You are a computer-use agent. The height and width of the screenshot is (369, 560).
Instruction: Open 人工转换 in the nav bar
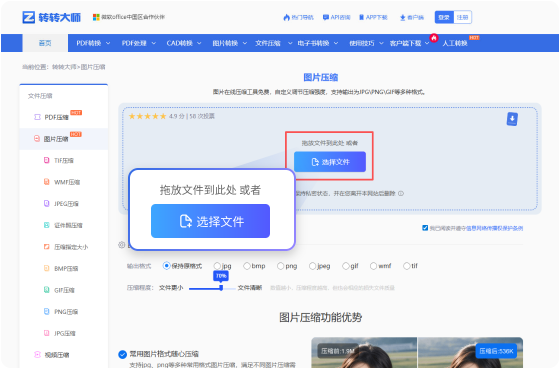click(455, 43)
